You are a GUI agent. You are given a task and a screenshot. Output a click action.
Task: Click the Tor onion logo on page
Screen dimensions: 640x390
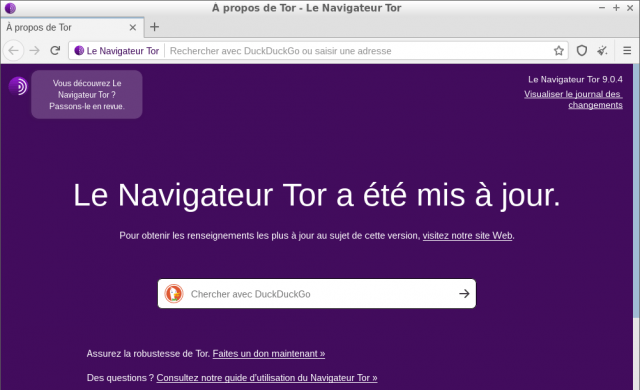tap(18, 86)
